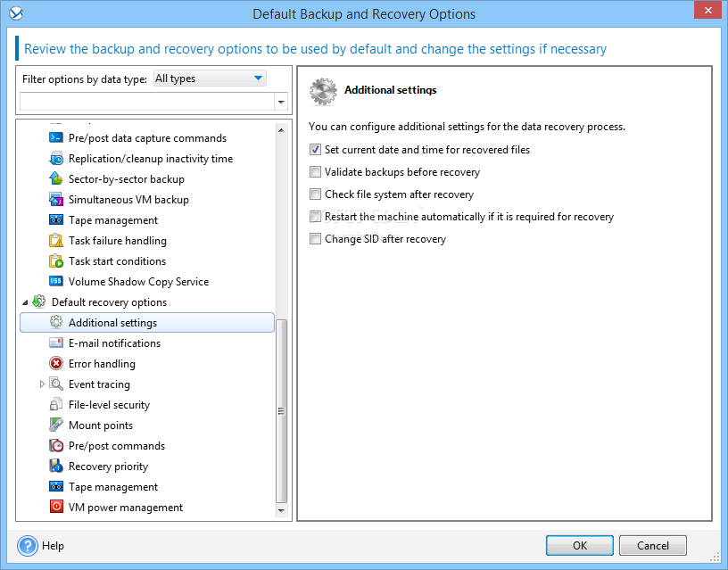Select Sector-by-sector backup option
Screen dimensions: 728x570
(x=127, y=178)
